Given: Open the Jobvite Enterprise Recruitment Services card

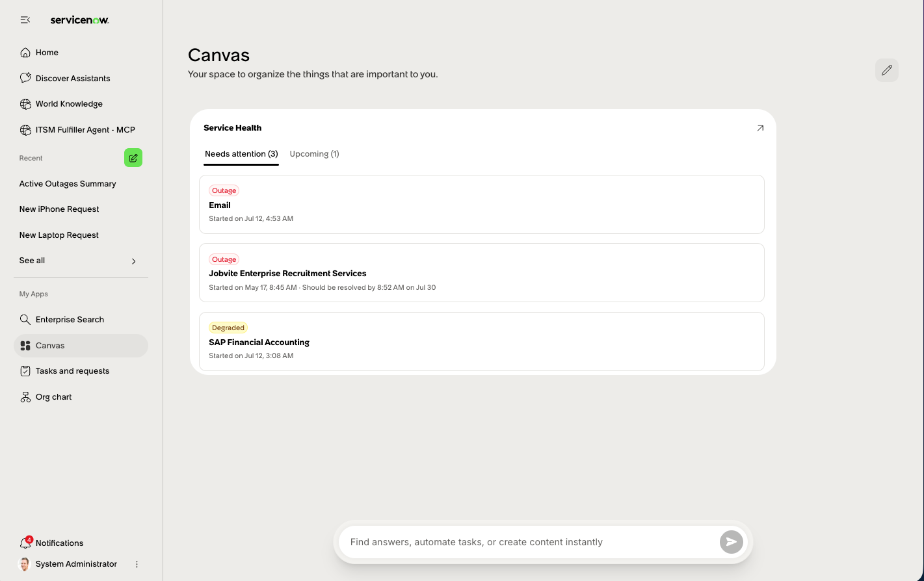Looking at the screenshot, I should coord(482,273).
